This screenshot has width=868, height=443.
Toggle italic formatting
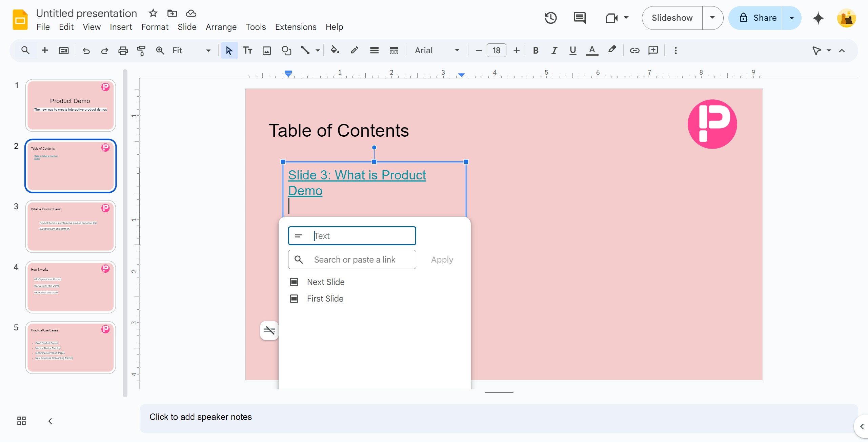tap(554, 51)
